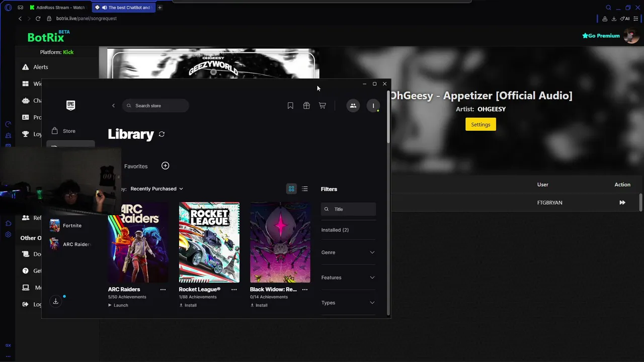Open the Epic Games logo home
Image resolution: width=644 pixels, height=362 pixels.
point(70,105)
